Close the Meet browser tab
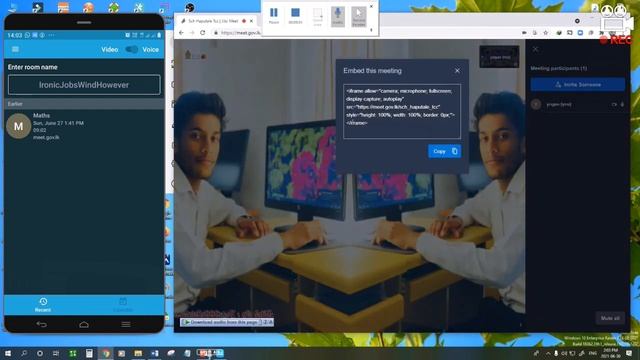The image size is (640, 360). pos(251,21)
